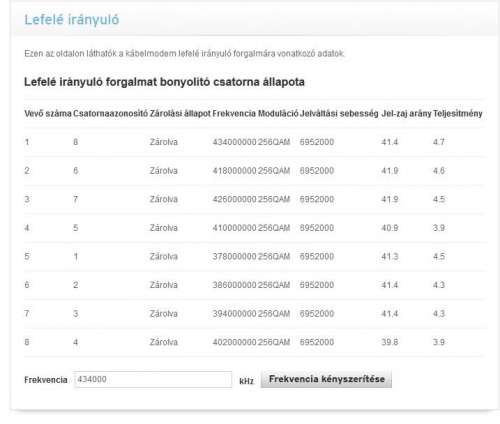500x424 pixels.
Task: Click 256QAM modulation in the 394000000 row
Action: pos(274,314)
